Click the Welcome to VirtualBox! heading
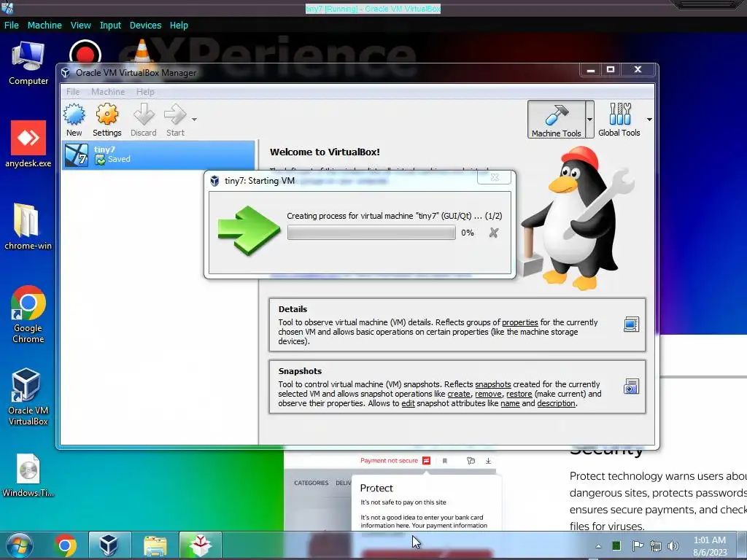Viewport: 747px width, 560px height. click(x=325, y=152)
